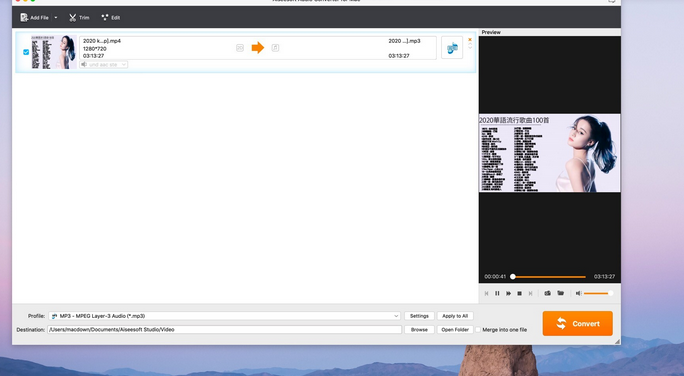
Task: Click the 1280*720 resolution text
Action: pyautogui.click(x=95, y=48)
